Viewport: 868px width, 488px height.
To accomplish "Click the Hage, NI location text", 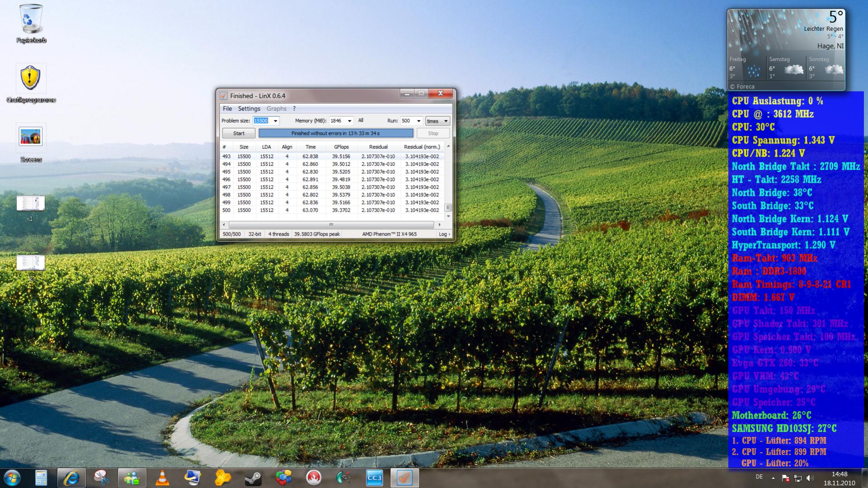I will tap(830, 46).
